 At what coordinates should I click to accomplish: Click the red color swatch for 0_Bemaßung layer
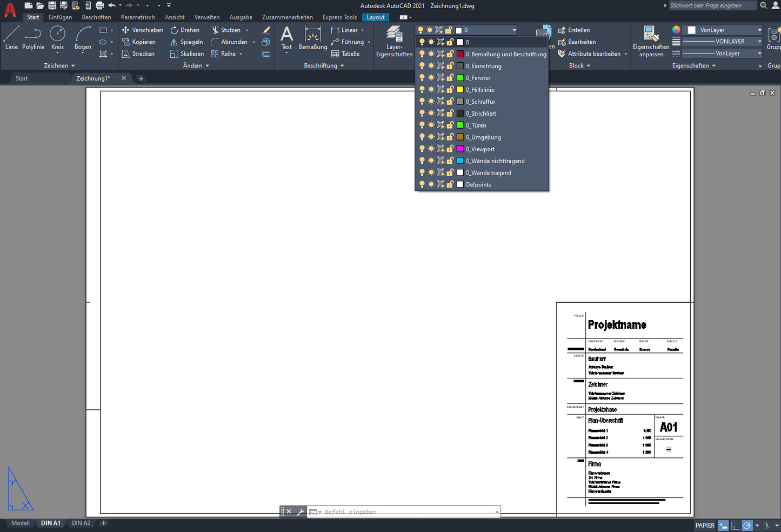(460, 54)
